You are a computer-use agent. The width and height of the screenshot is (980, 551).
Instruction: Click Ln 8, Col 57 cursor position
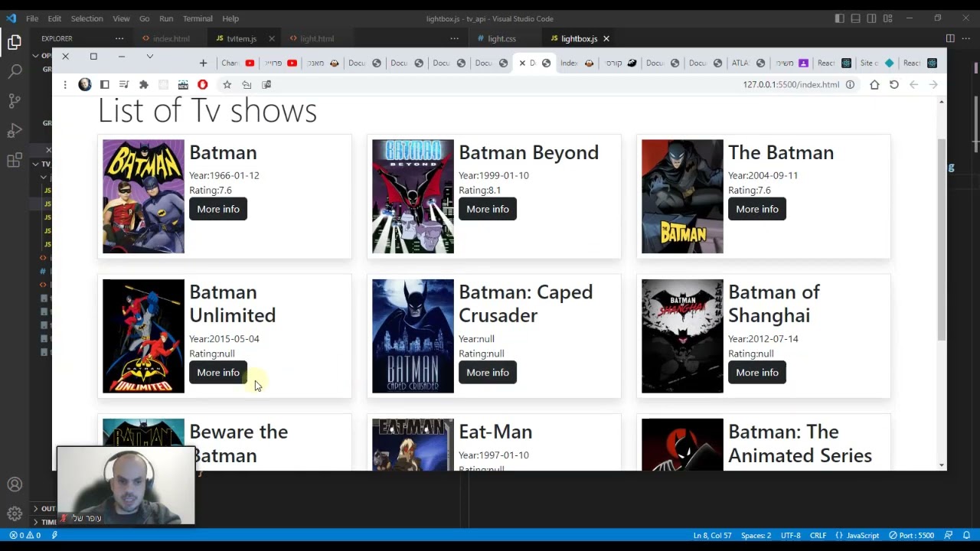pyautogui.click(x=712, y=535)
